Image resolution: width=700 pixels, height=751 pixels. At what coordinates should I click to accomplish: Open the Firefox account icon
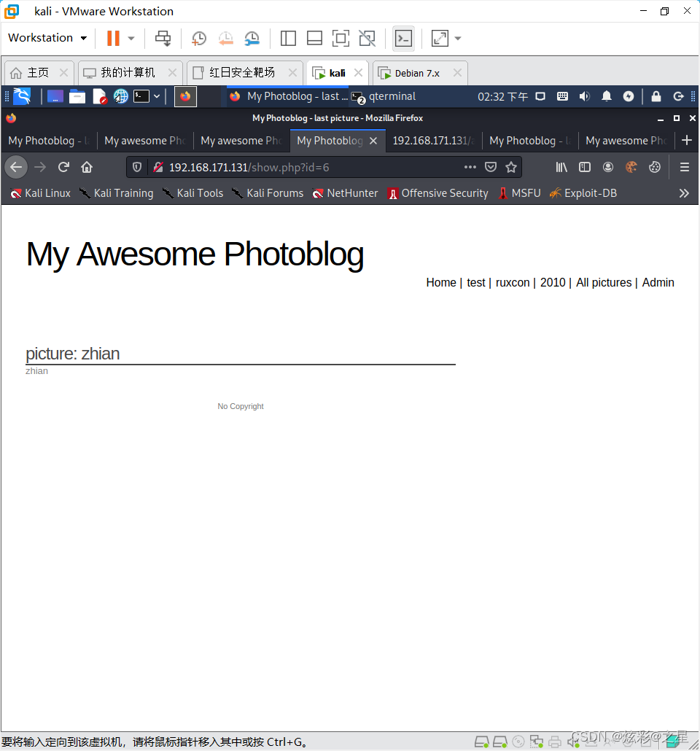[608, 167]
